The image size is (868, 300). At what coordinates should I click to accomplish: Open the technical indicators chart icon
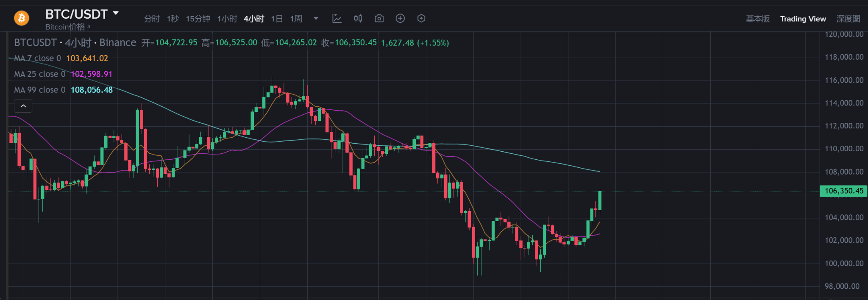point(337,18)
